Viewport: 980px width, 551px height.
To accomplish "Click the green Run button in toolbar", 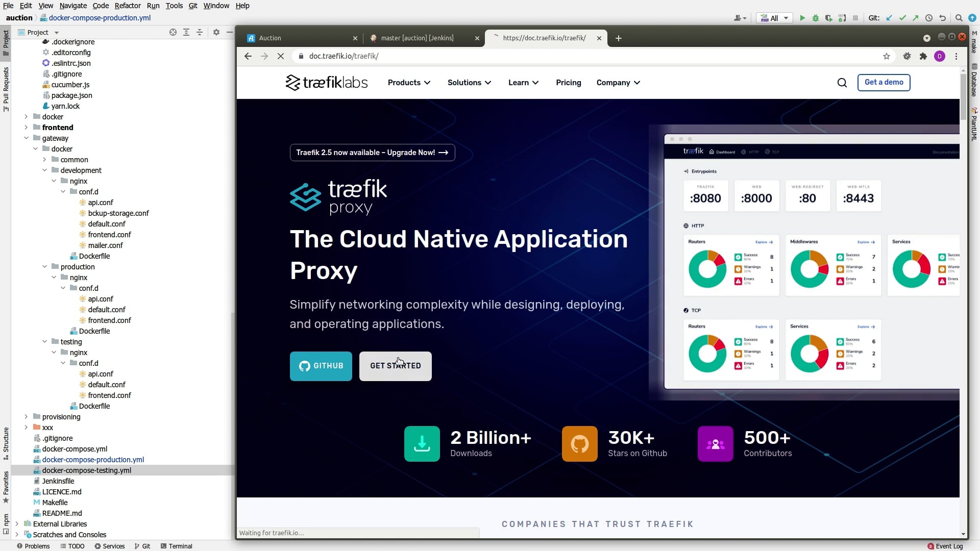I will 802,18.
